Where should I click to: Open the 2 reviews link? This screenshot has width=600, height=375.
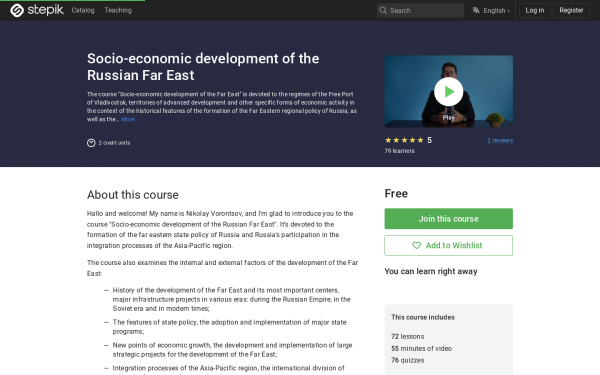500,140
